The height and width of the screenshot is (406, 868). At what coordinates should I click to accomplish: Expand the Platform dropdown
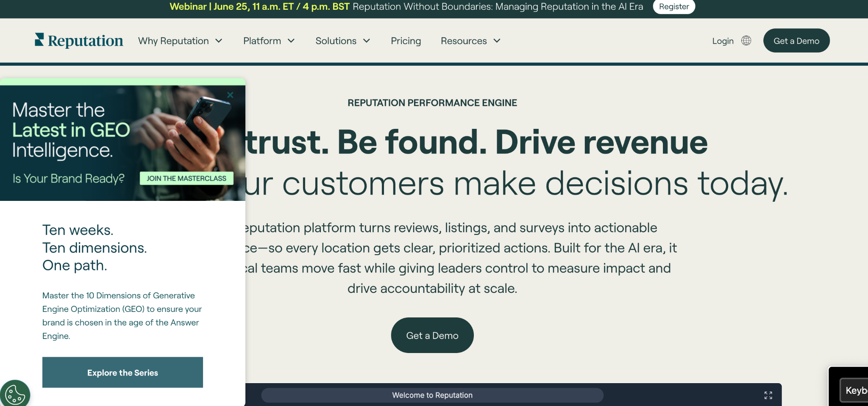point(269,41)
